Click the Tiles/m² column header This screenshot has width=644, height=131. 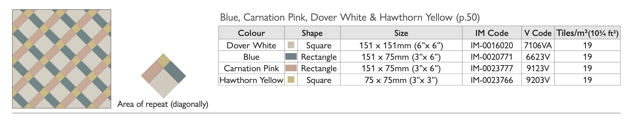[x=587, y=33]
